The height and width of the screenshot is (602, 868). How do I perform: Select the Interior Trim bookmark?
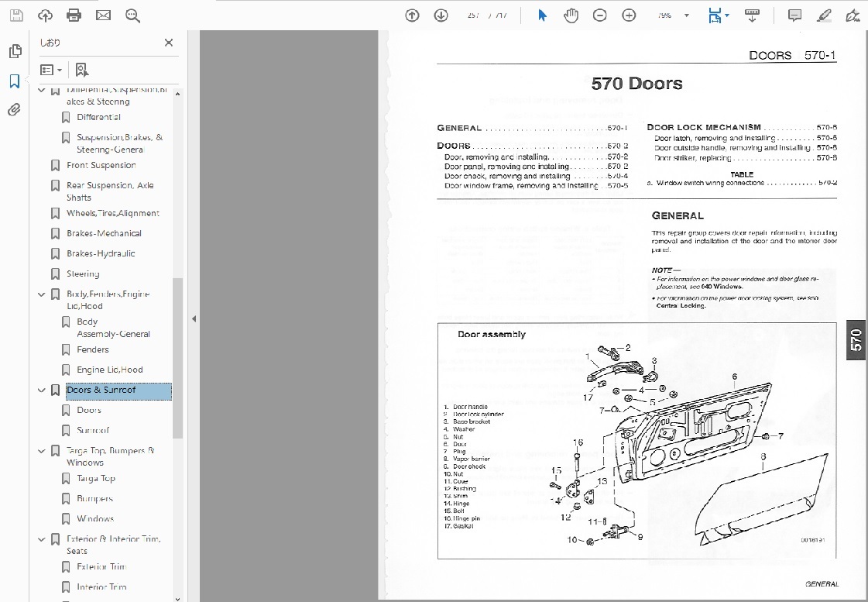101,587
